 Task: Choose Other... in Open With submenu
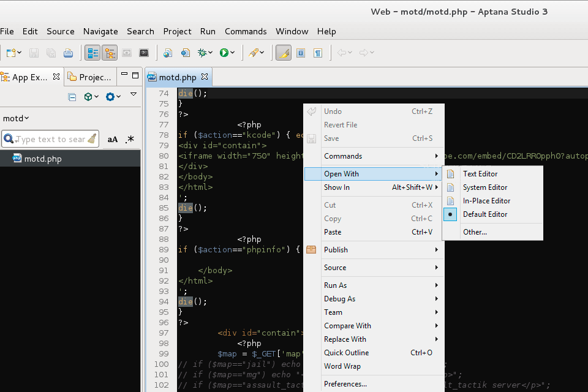click(492, 232)
